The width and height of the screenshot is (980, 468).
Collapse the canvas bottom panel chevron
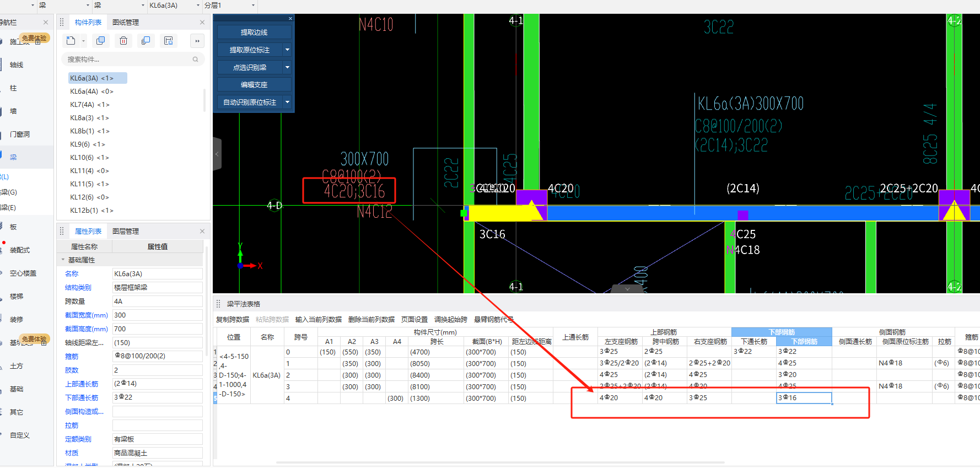click(x=627, y=289)
